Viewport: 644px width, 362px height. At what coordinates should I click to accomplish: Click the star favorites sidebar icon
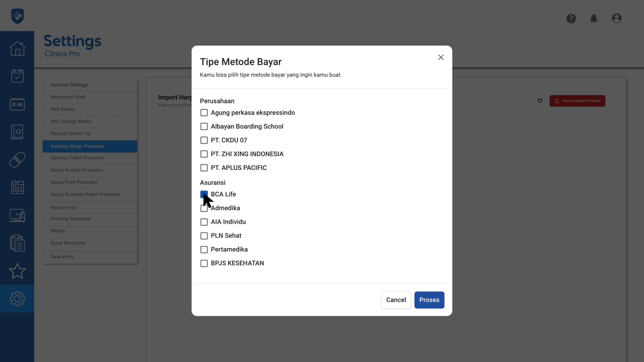(17, 271)
